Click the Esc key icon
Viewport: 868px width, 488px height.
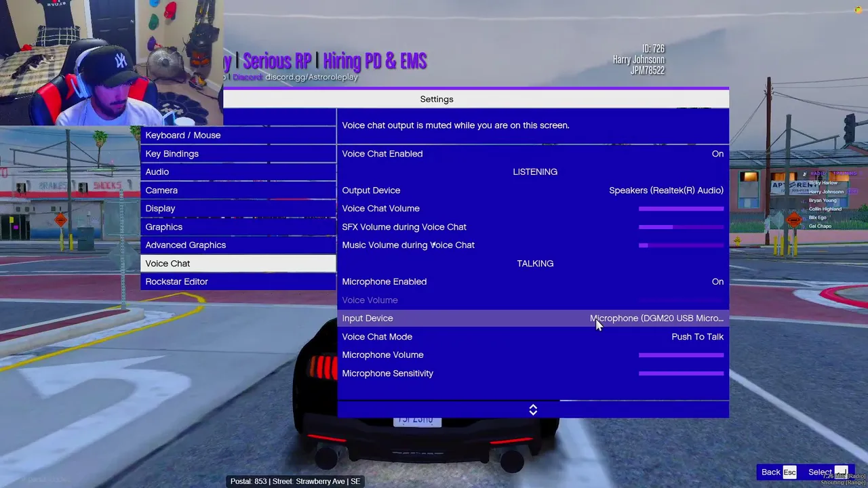(x=789, y=472)
